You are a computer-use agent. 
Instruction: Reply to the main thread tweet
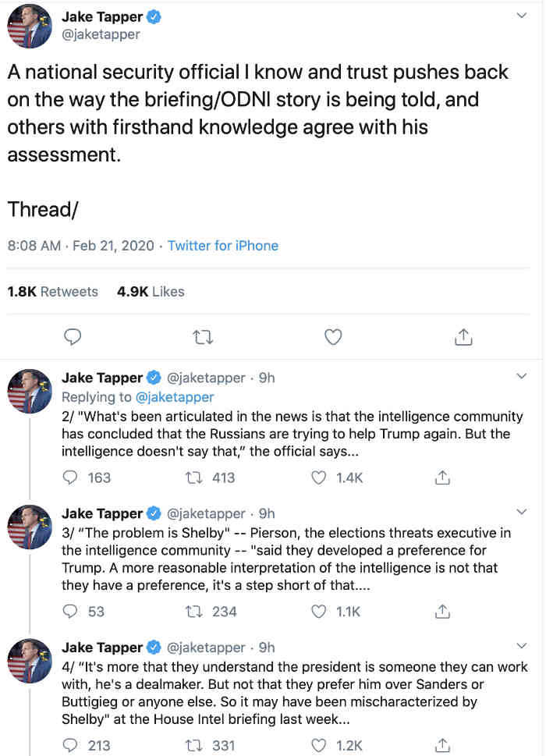73,337
